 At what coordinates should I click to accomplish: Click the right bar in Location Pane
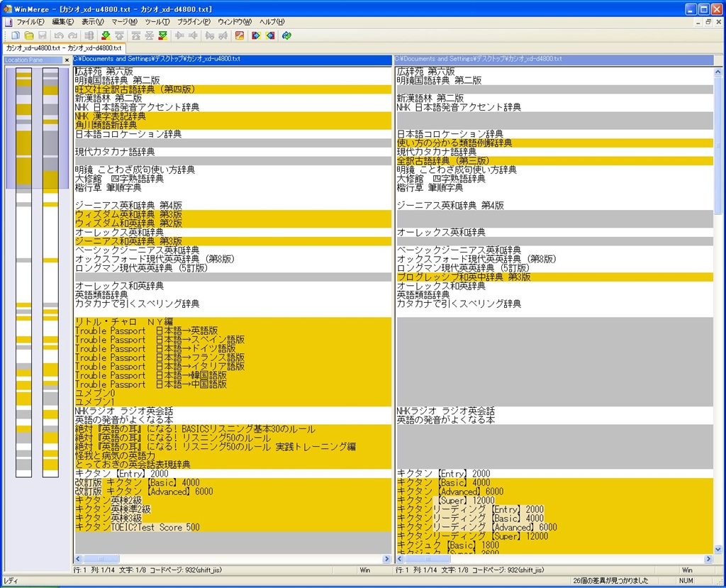50,272
